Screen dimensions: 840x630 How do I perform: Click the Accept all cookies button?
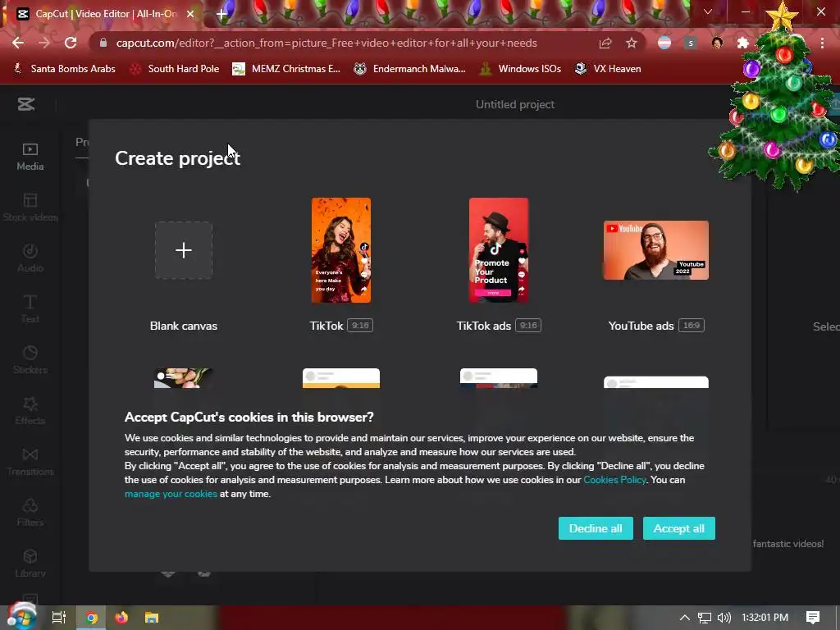(x=678, y=528)
